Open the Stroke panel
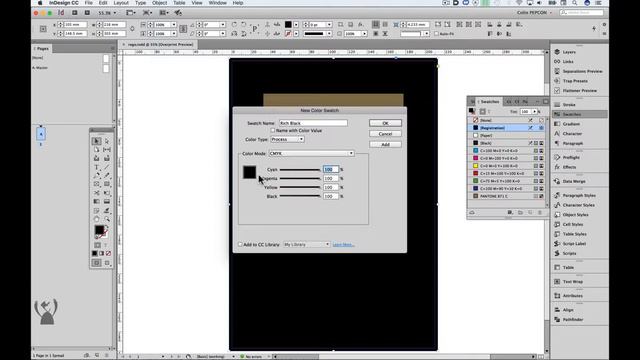Screen dimensions: 640x360 [569, 105]
